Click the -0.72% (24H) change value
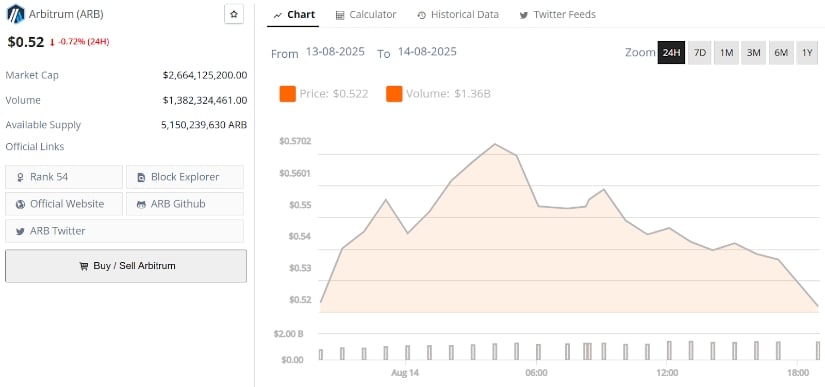The width and height of the screenshot is (825, 387). pos(84,42)
